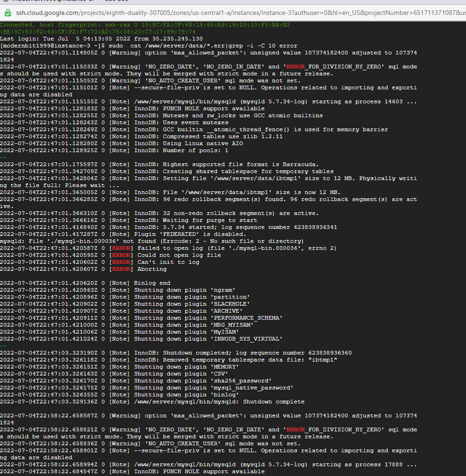Click 'NO_AUTO_CREATE_USER' warning at 22:47:01.115053Z
This screenshot has height=476, width=466.
click(x=150, y=81)
